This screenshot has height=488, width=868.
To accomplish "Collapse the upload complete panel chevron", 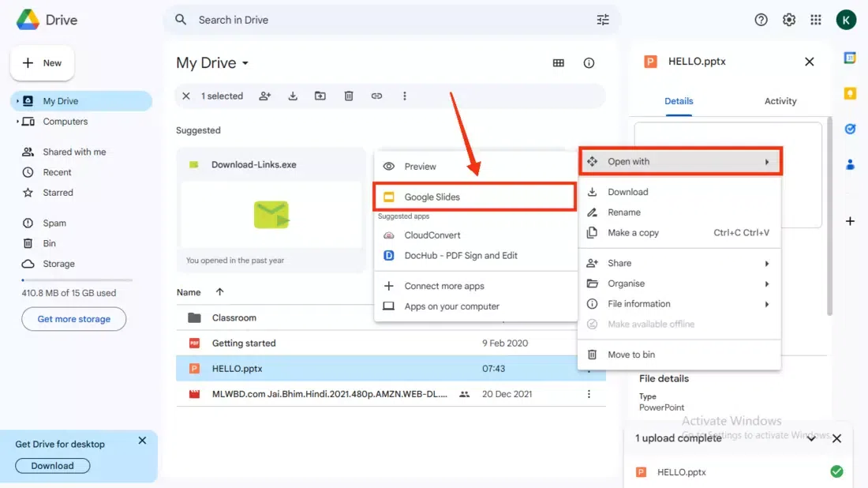I will point(811,438).
